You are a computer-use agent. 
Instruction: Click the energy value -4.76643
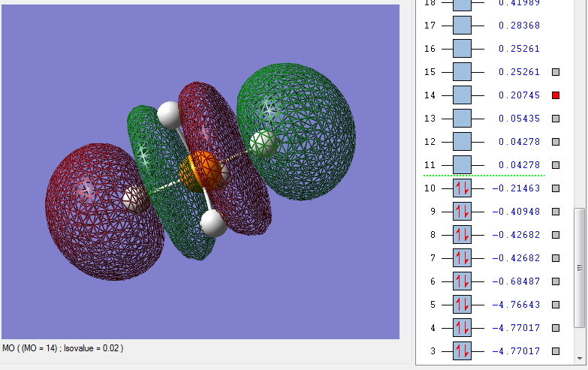coord(516,305)
